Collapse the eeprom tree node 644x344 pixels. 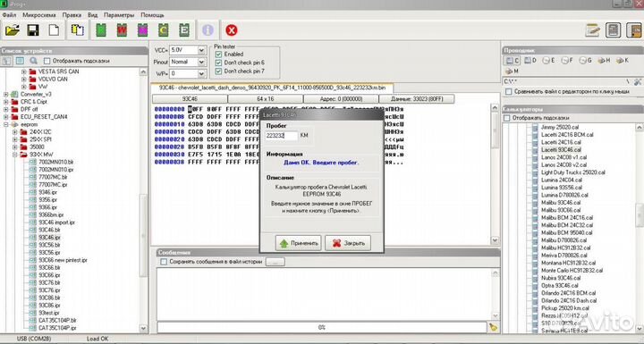coord(5,124)
